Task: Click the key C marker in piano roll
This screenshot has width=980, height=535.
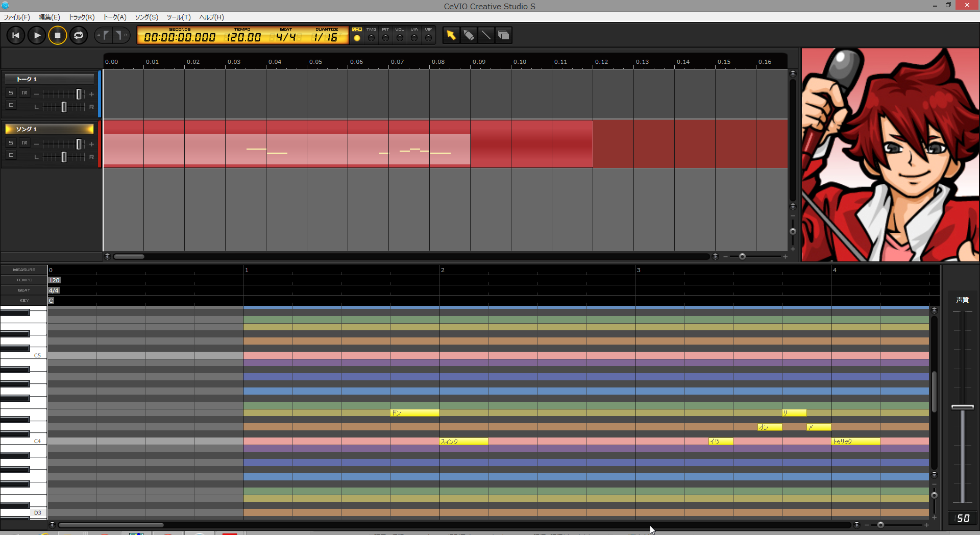Action: tap(51, 301)
